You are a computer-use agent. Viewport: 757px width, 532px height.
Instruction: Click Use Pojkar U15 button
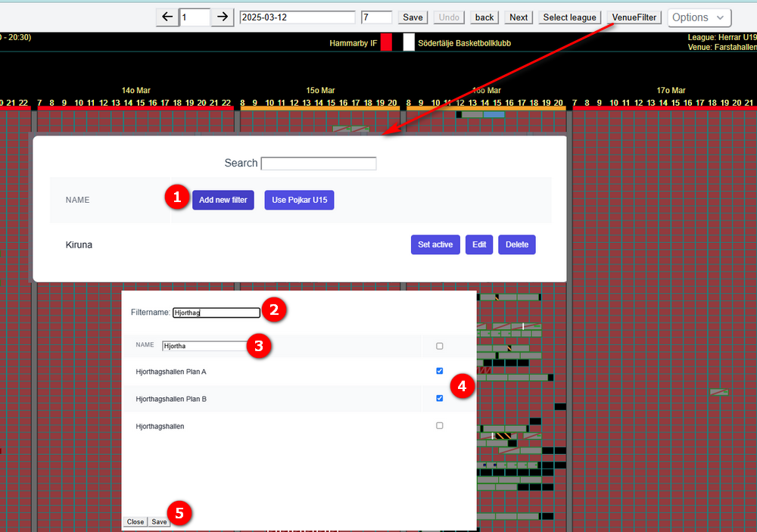tap(299, 200)
